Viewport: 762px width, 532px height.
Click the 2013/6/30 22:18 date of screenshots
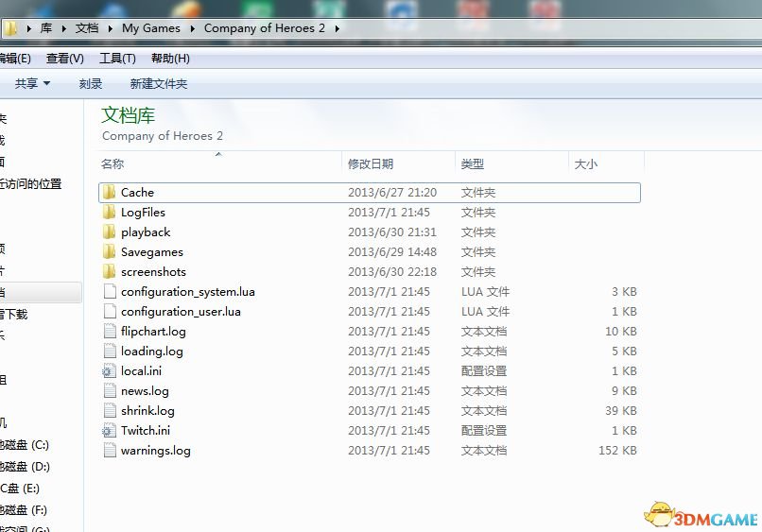pos(392,271)
